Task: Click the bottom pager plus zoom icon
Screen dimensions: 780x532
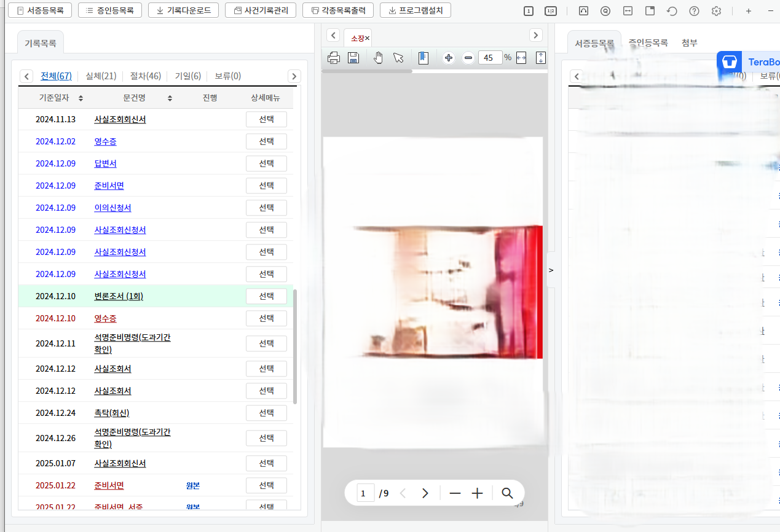Action: [478, 493]
